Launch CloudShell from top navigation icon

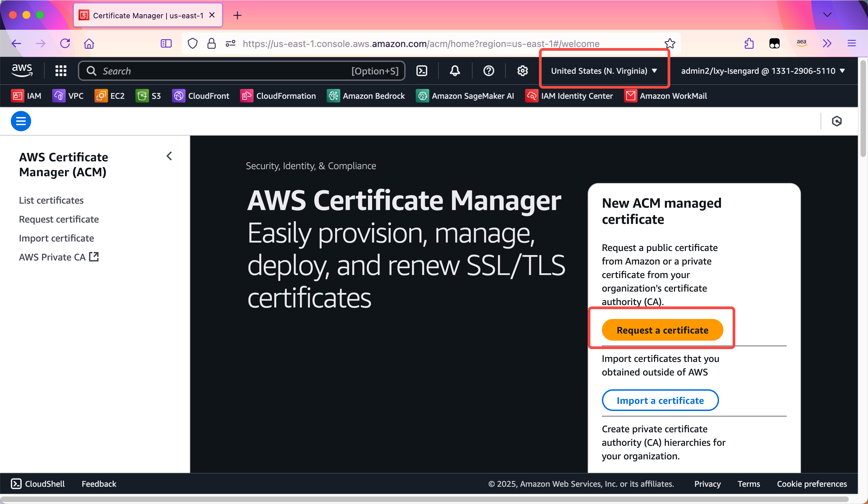pyautogui.click(x=421, y=71)
